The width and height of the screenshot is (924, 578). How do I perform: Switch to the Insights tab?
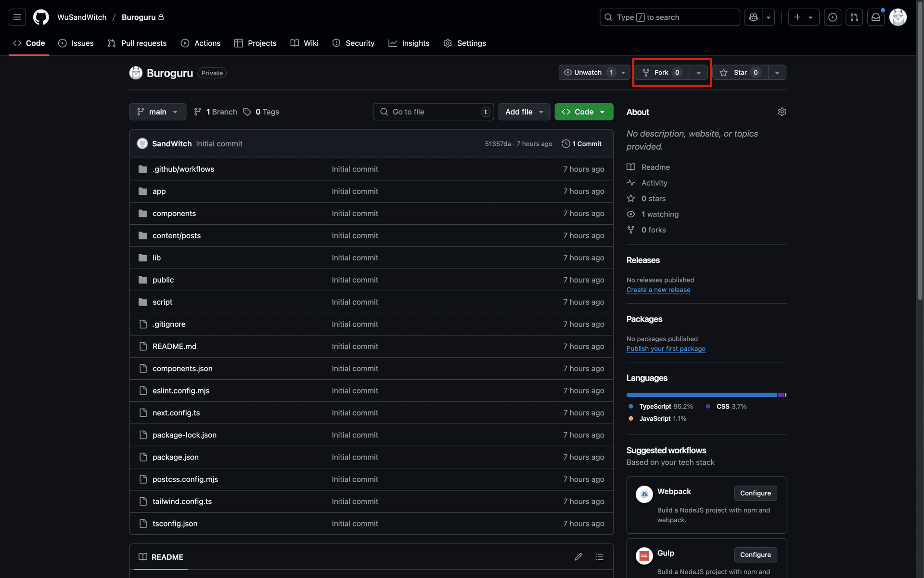point(409,43)
